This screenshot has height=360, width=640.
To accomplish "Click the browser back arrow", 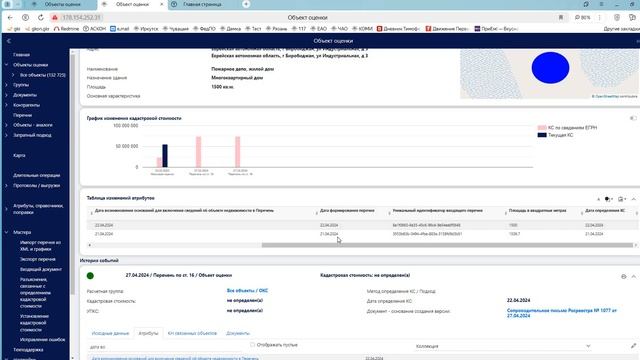I will (10, 18).
